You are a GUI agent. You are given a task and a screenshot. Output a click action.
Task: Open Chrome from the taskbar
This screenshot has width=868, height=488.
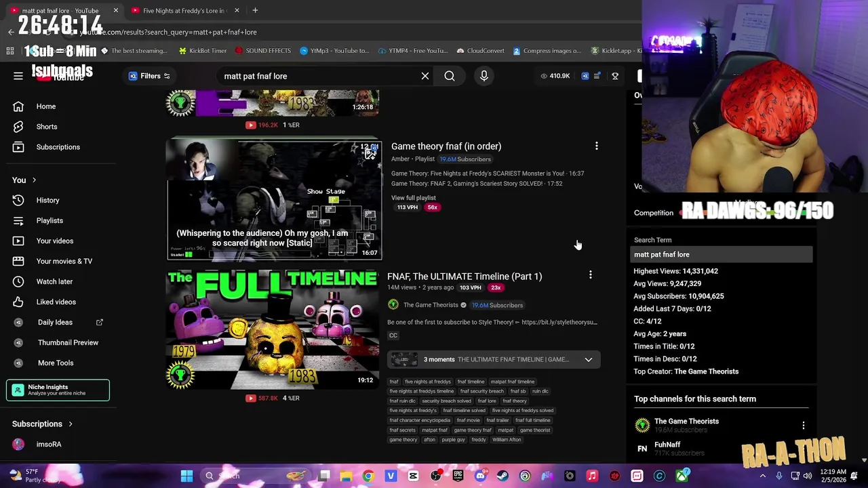point(368,476)
